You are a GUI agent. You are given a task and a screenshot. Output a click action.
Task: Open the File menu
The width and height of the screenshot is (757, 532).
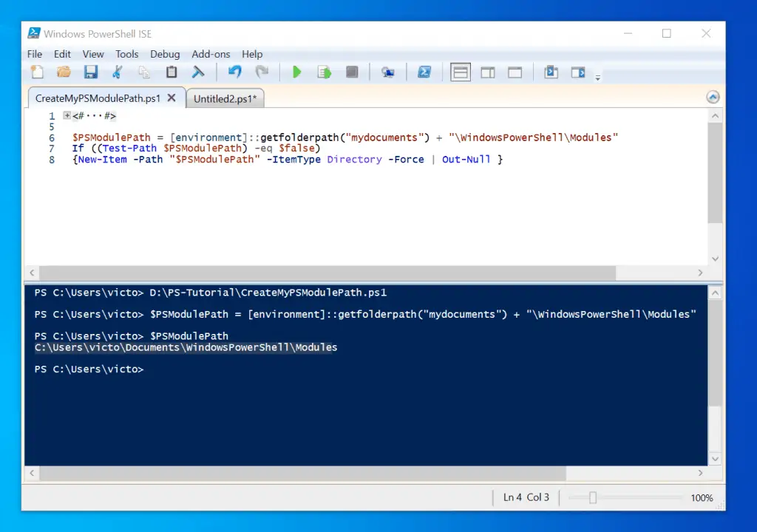pyautogui.click(x=35, y=54)
